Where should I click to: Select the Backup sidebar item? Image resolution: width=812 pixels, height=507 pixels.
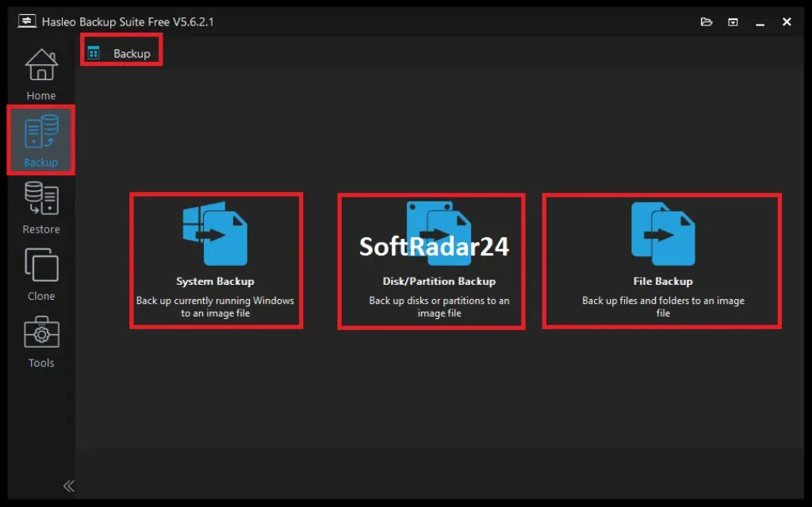41,140
